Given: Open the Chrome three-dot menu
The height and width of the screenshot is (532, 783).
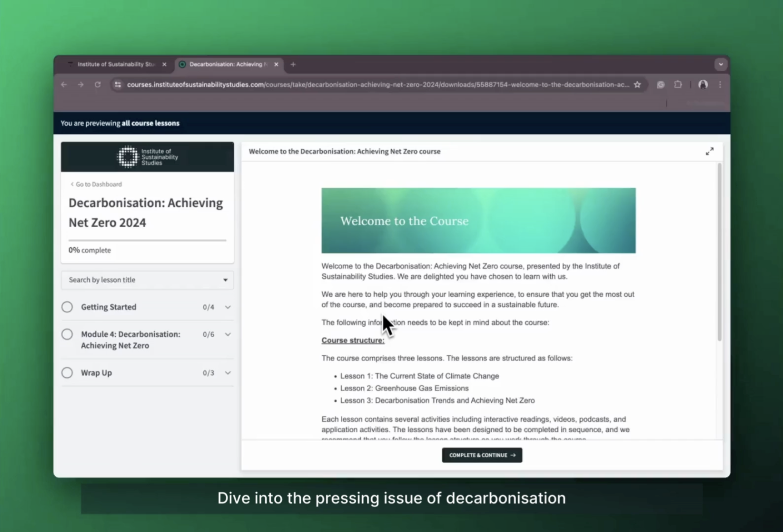Looking at the screenshot, I should click(x=720, y=85).
